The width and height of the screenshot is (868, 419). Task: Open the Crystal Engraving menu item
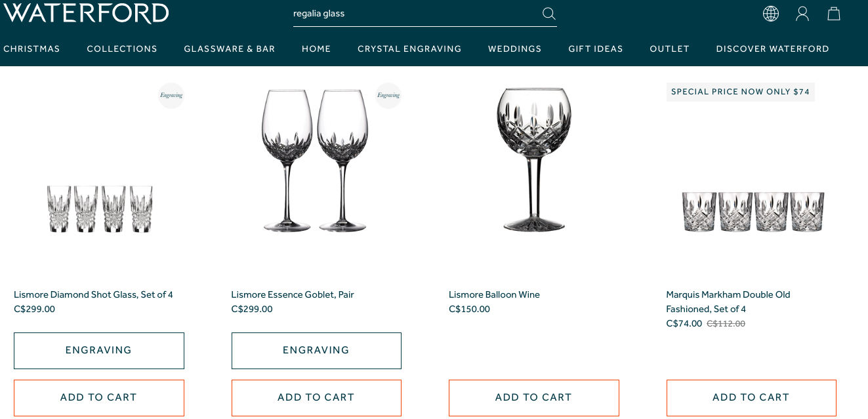[409, 49]
